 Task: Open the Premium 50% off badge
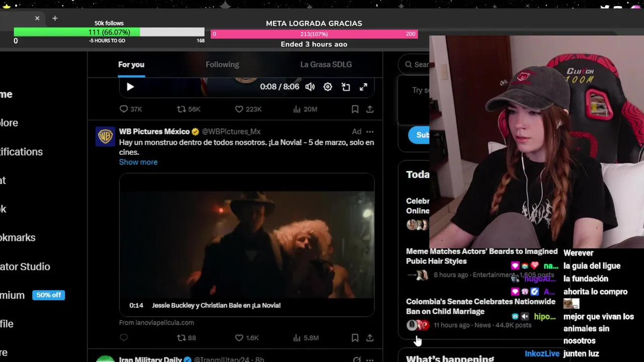49,295
